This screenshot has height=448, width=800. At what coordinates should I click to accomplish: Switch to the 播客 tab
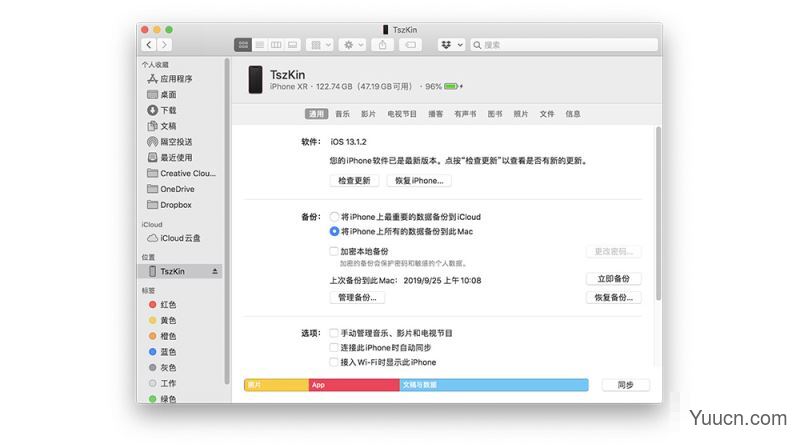tap(435, 114)
